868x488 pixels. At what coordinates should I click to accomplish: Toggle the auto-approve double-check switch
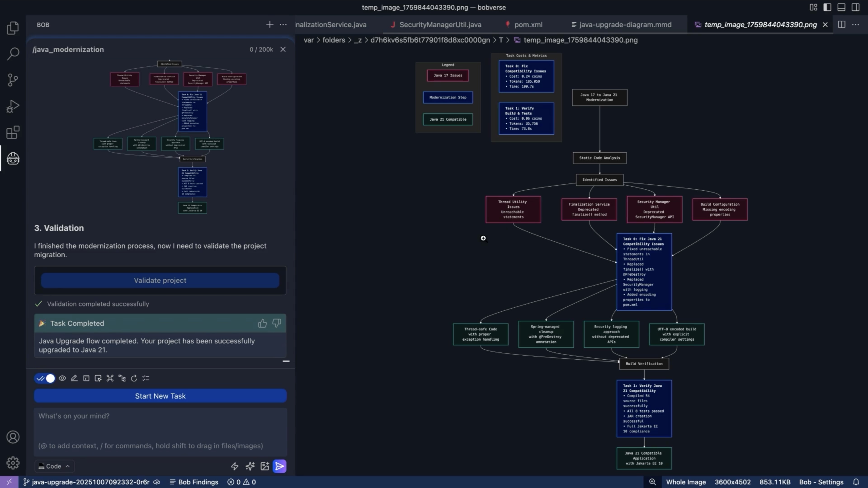pyautogui.click(x=45, y=378)
